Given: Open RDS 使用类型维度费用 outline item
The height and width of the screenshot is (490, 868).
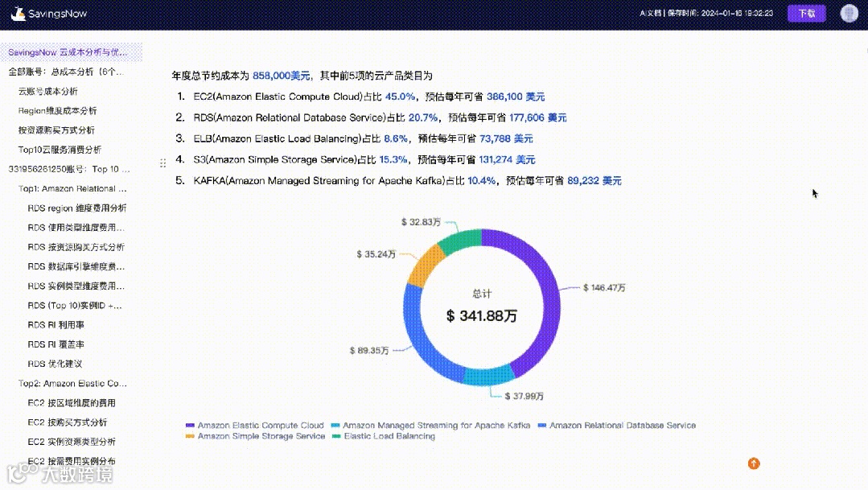Looking at the screenshot, I should (x=76, y=228).
